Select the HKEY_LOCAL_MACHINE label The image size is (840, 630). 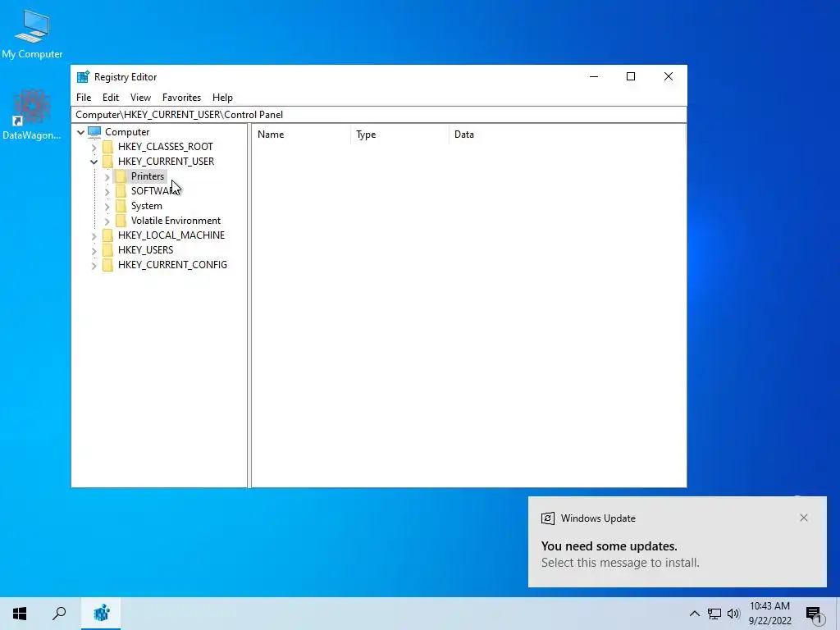171,235
